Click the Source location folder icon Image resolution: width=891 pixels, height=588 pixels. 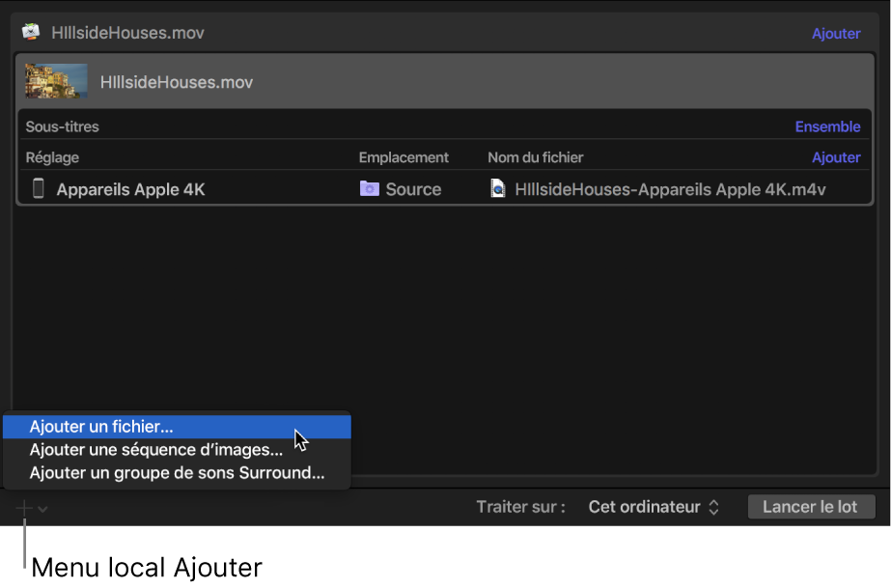click(x=370, y=189)
